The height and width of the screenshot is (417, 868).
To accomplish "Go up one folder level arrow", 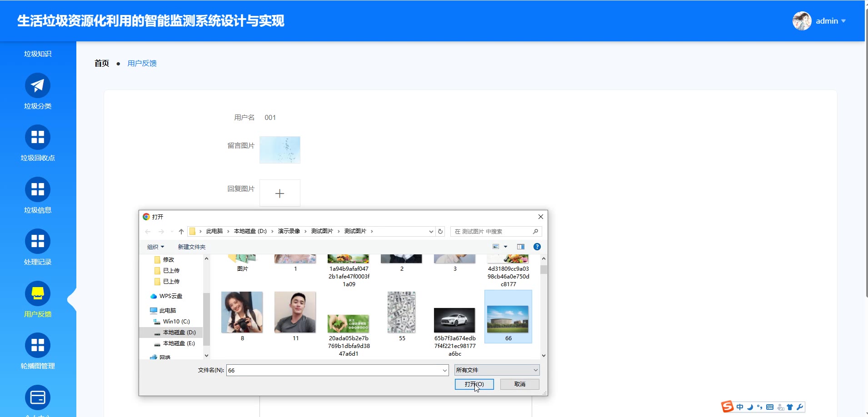I will tap(181, 232).
